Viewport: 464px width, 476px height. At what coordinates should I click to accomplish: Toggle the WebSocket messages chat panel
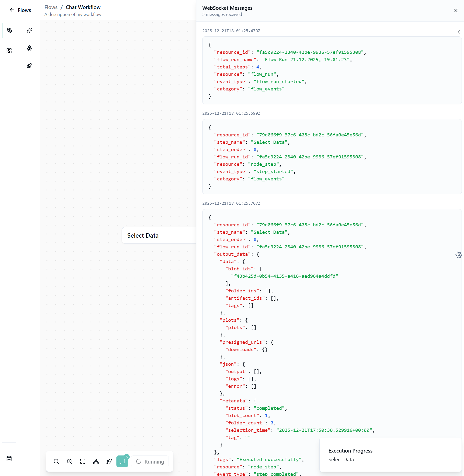coord(122,461)
